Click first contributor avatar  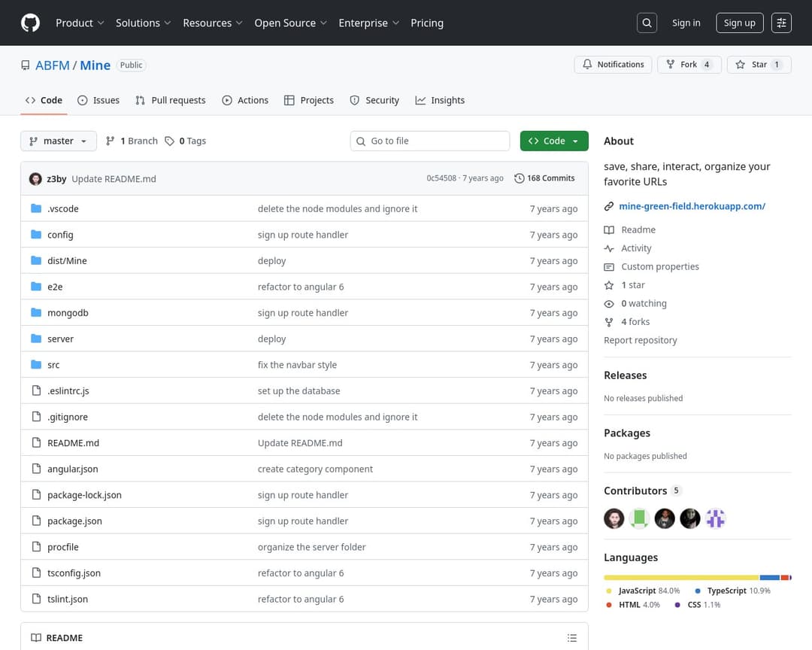[x=614, y=518]
